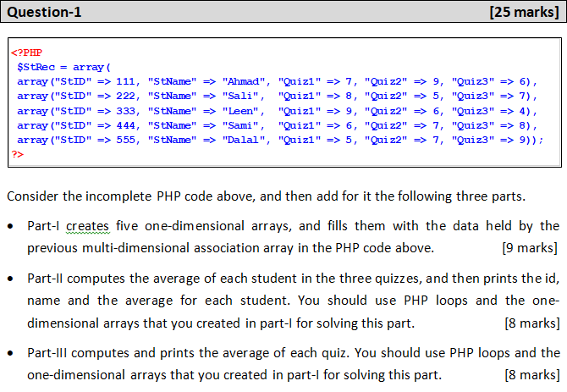
Task: Click the name "Dalal" in code
Action: [244, 140]
